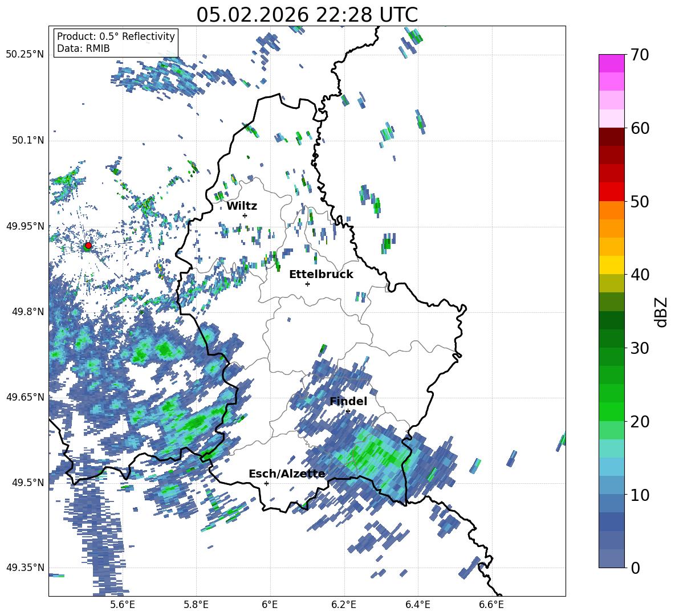The height and width of the screenshot is (616, 675).
Task: Click the 'Data: RMIB' text
Action: [x=83, y=48]
